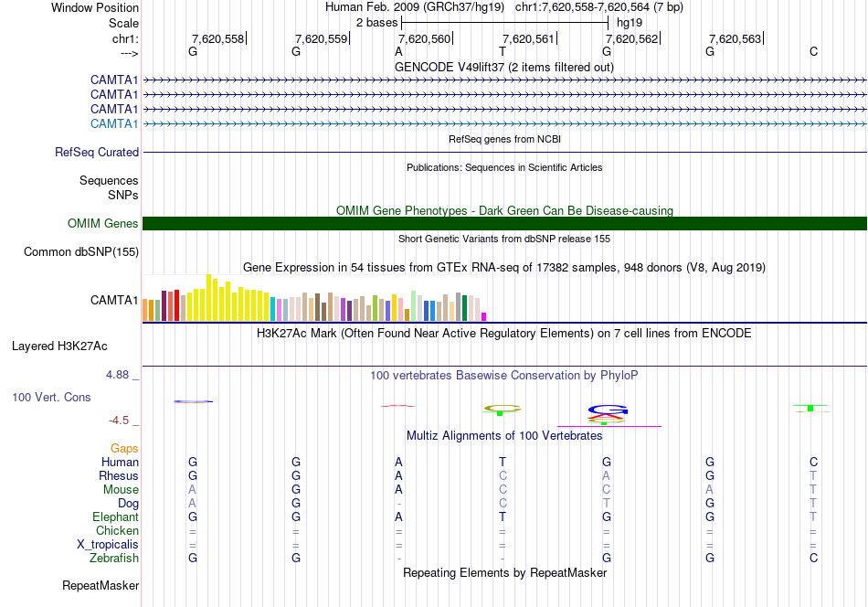
Task: Click the Rhesus alignment row label
Action: [x=119, y=475]
